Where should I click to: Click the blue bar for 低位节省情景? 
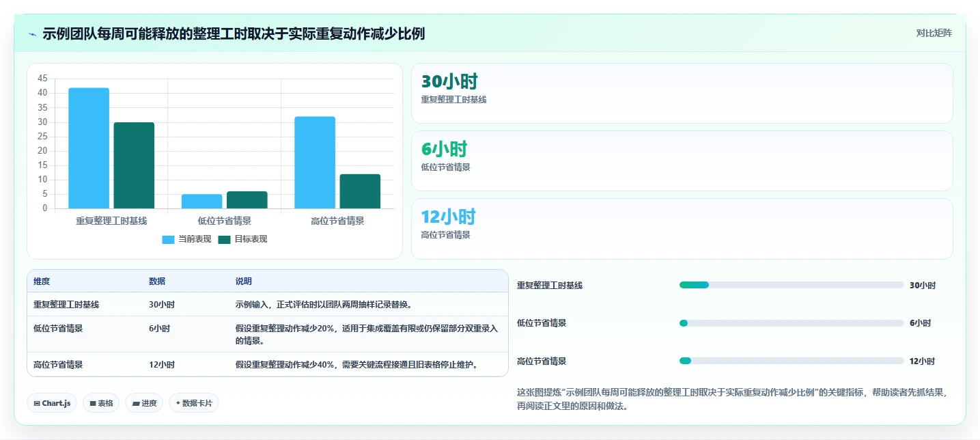click(201, 202)
